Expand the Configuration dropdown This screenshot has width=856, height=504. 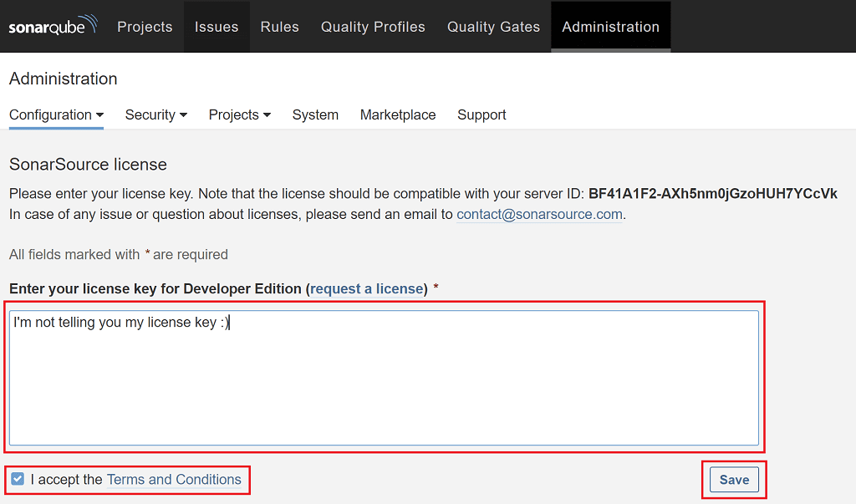(56, 115)
